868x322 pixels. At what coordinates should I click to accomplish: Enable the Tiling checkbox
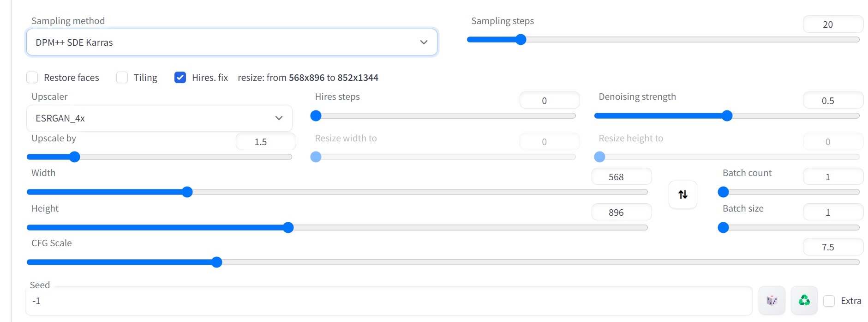[x=122, y=78]
